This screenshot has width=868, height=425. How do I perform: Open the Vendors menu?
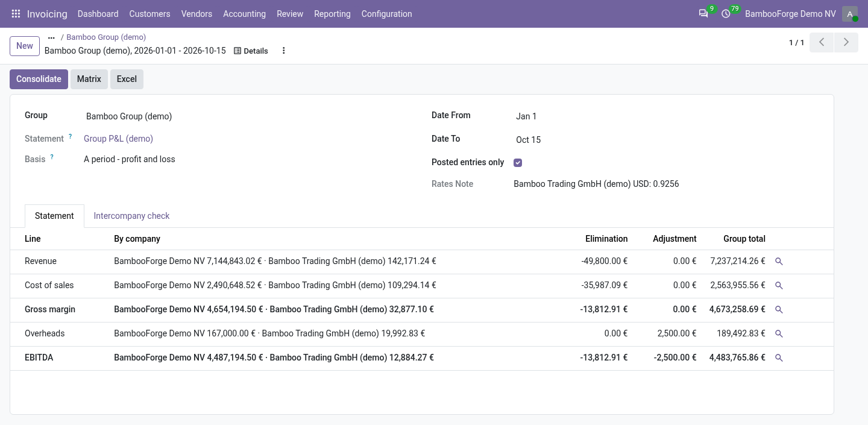pos(197,14)
